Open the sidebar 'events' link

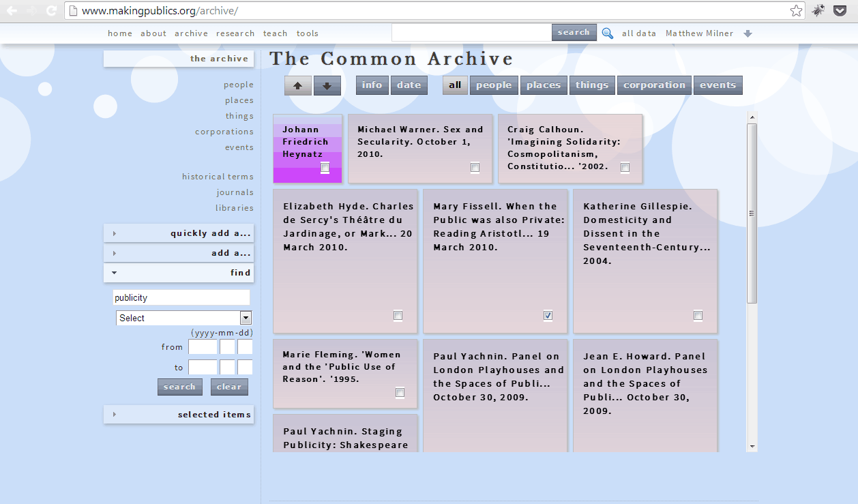pos(239,147)
